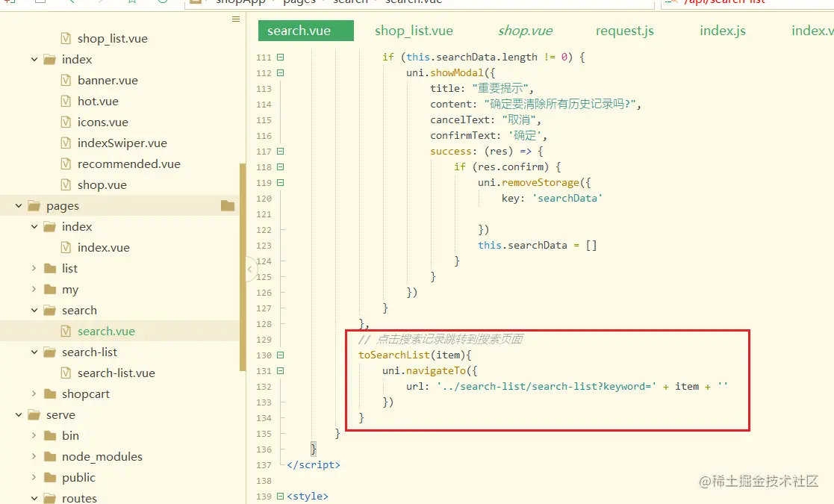Switch to the request.js editor tab

[625, 31]
